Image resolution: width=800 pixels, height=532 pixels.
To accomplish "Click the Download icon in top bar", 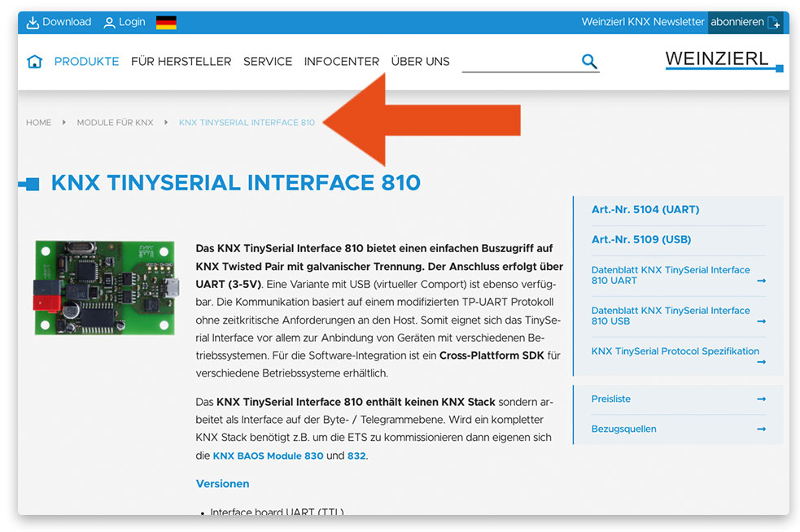I will [x=33, y=23].
